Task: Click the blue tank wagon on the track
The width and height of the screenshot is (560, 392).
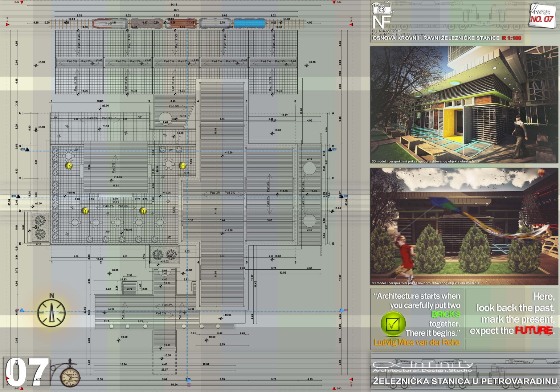Action: [248, 24]
